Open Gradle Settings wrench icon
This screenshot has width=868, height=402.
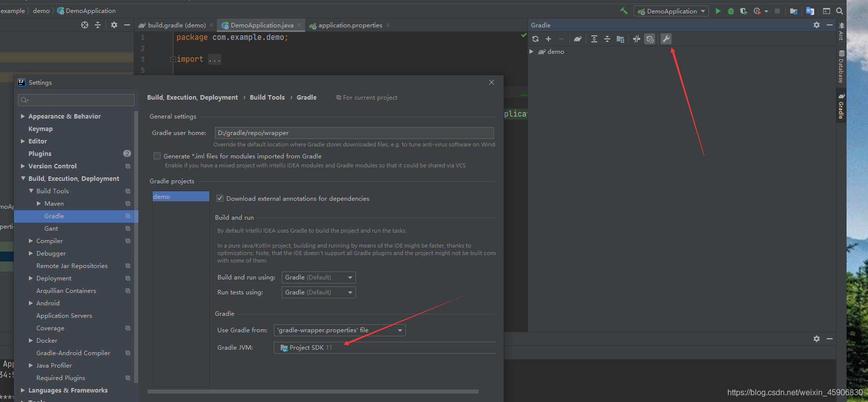click(666, 39)
